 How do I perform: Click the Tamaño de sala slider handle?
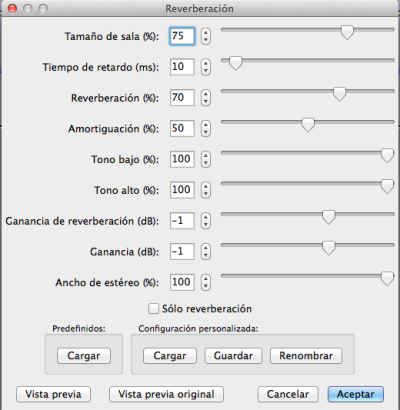pos(347,32)
